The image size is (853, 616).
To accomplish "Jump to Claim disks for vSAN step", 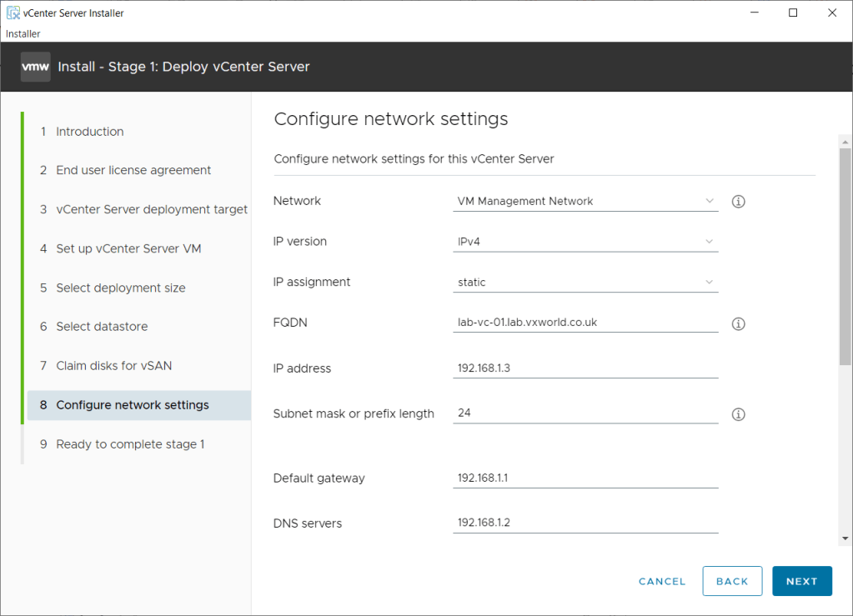I will click(x=113, y=366).
